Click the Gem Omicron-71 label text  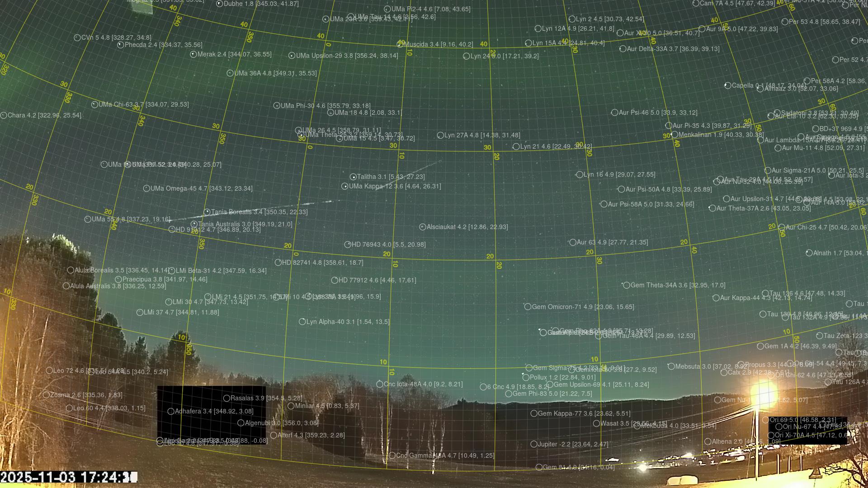click(582, 307)
